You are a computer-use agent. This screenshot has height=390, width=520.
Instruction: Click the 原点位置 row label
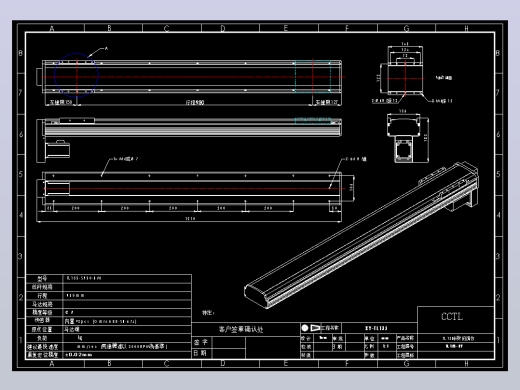click(x=42, y=329)
